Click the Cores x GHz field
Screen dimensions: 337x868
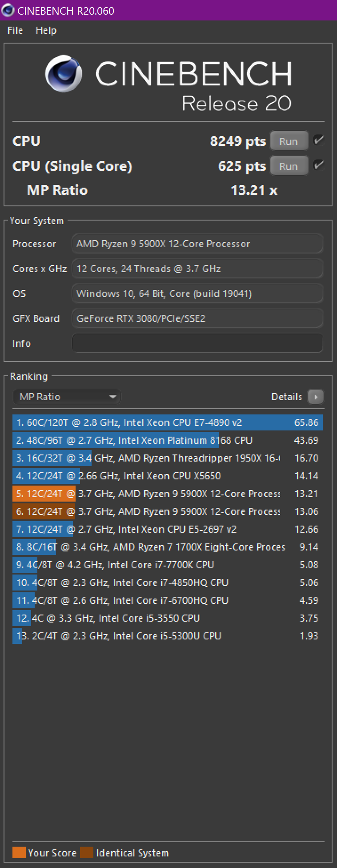(x=197, y=269)
